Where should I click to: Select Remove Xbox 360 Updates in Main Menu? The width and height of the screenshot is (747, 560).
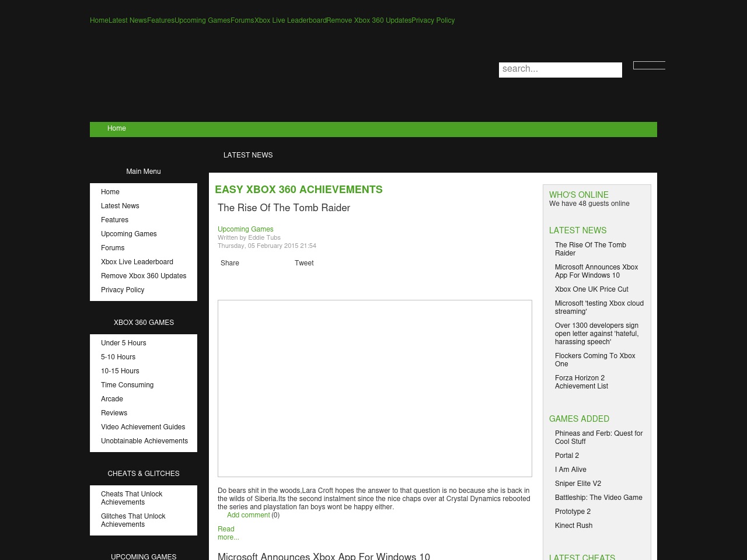pos(144,276)
